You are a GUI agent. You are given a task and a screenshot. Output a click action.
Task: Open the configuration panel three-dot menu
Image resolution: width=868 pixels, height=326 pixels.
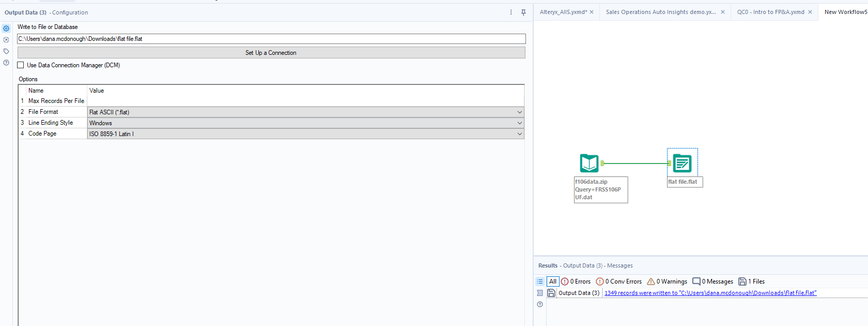tap(511, 12)
